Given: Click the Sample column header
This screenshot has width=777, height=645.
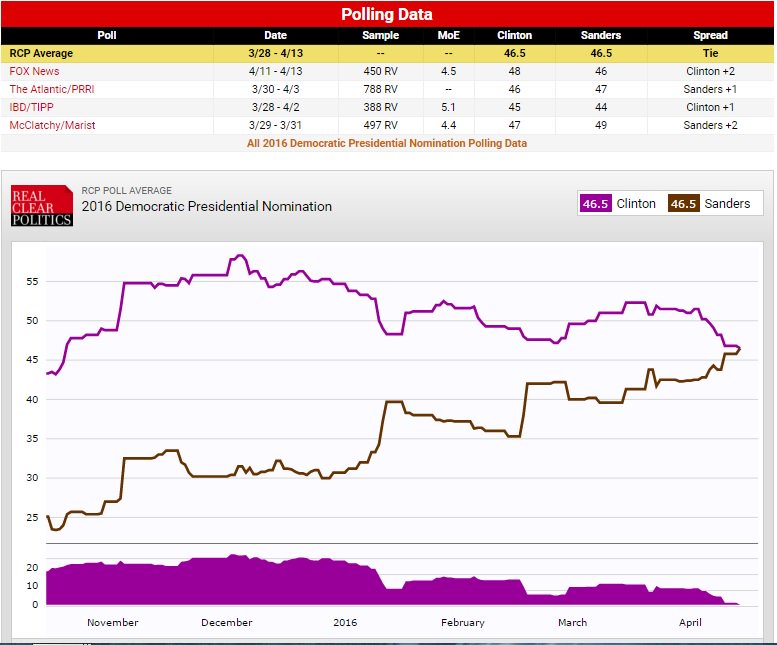Looking at the screenshot, I should (x=380, y=35).
